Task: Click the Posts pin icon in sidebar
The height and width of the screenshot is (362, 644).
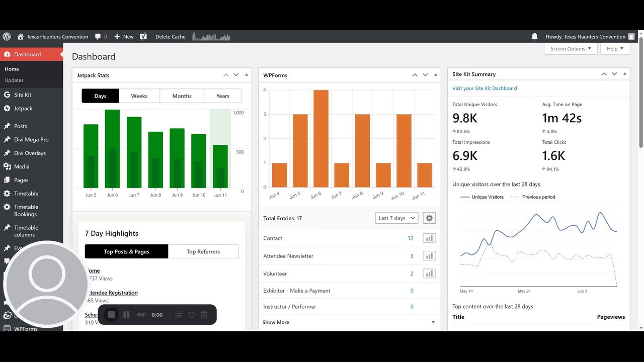Action: click(x=7, y=126)
